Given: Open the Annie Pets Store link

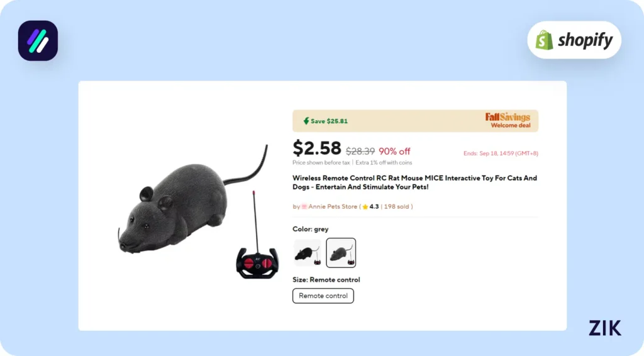Looking at the screenshot, I should [x=333, y=206].
